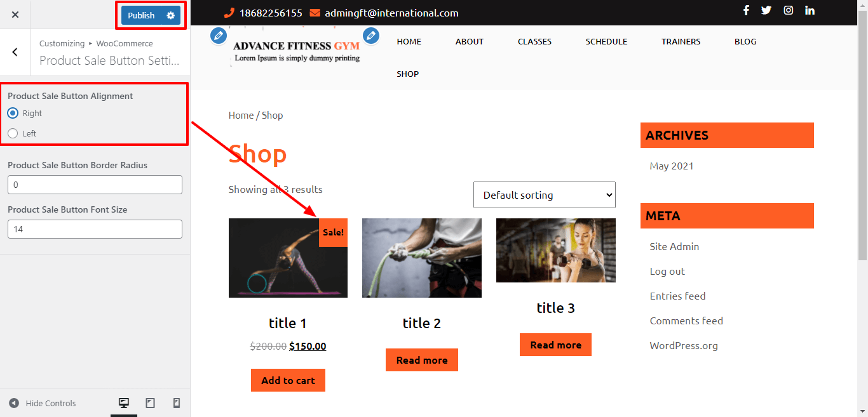Click the edit pencil icon beside navigation menu
The height and width of the screenshot is (417, 868).
[x=371, y=36]
